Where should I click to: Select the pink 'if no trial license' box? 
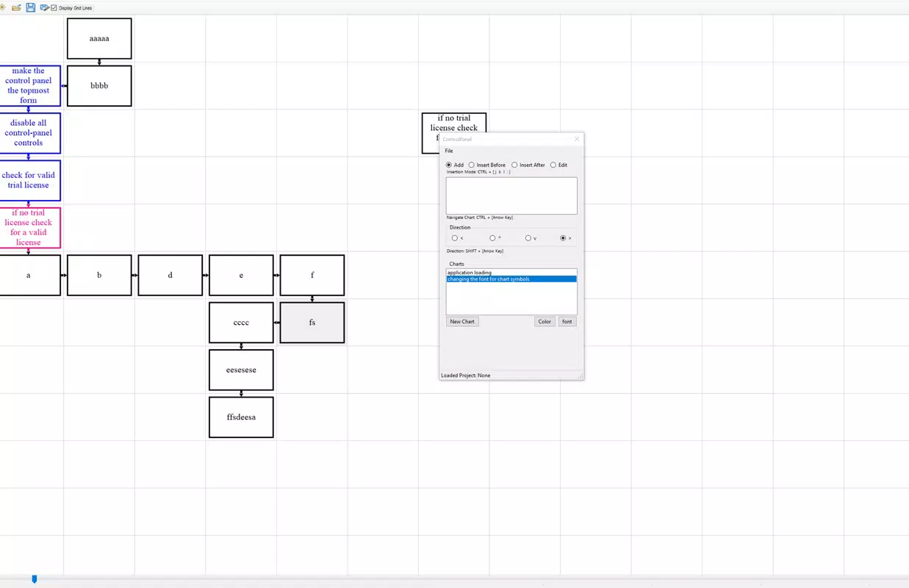point(29,227)
